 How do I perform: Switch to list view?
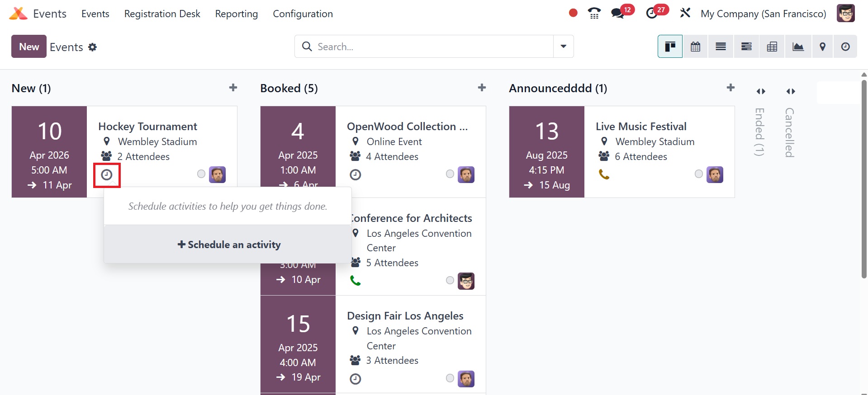721,47
